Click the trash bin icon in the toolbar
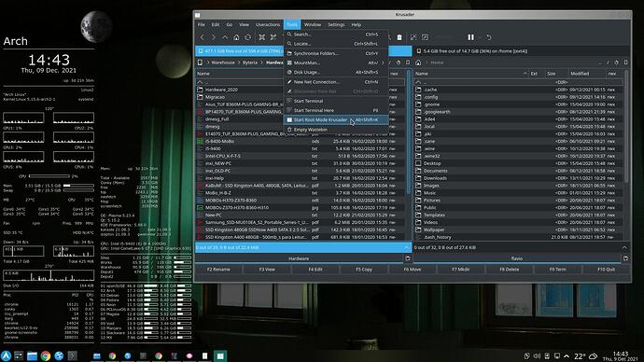 399,37
